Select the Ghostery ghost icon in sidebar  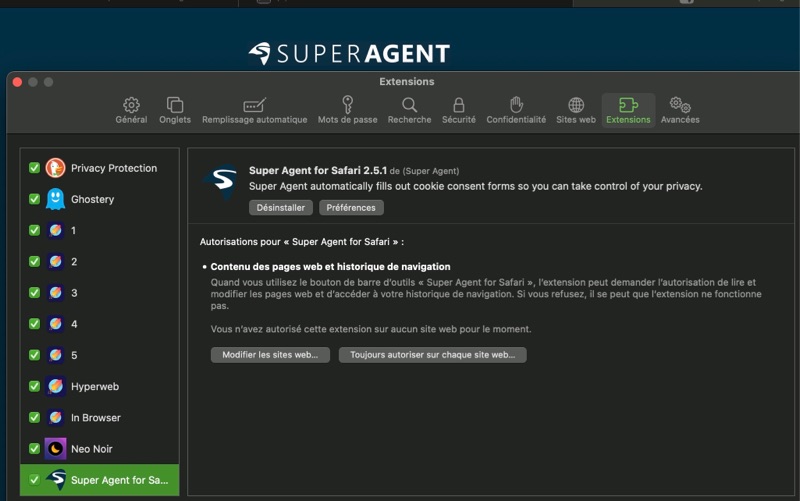coord(56,199)
